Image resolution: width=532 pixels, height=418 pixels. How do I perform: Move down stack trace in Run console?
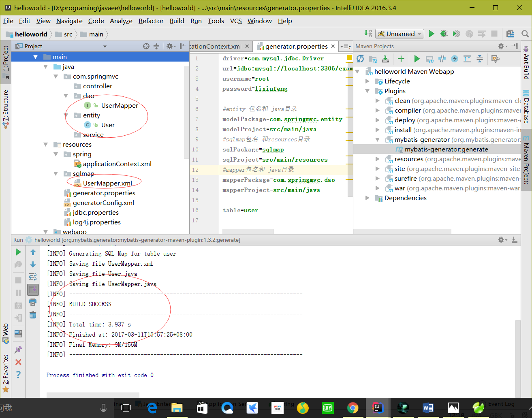coord(33,264)
